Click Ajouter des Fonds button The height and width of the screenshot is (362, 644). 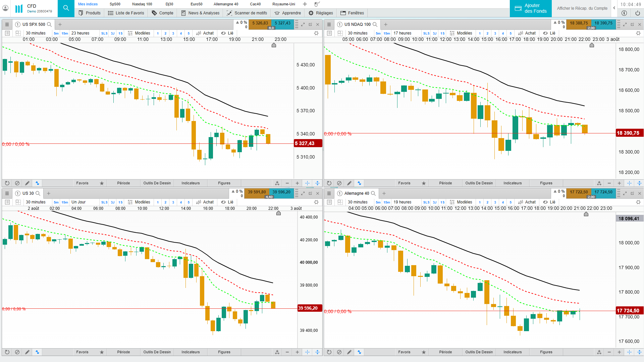(x=531, y=8)
